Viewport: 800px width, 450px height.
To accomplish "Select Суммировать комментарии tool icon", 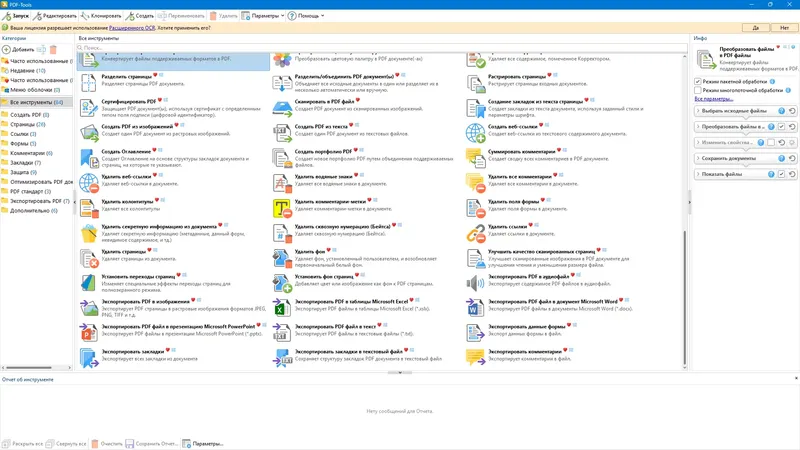I will [x=475, y=158].
